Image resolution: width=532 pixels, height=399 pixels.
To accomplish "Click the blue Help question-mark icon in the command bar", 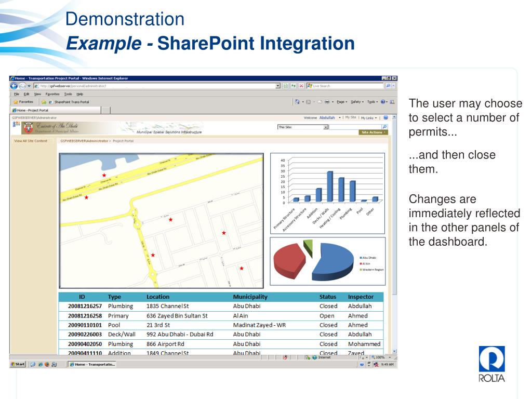I will 383,102.
